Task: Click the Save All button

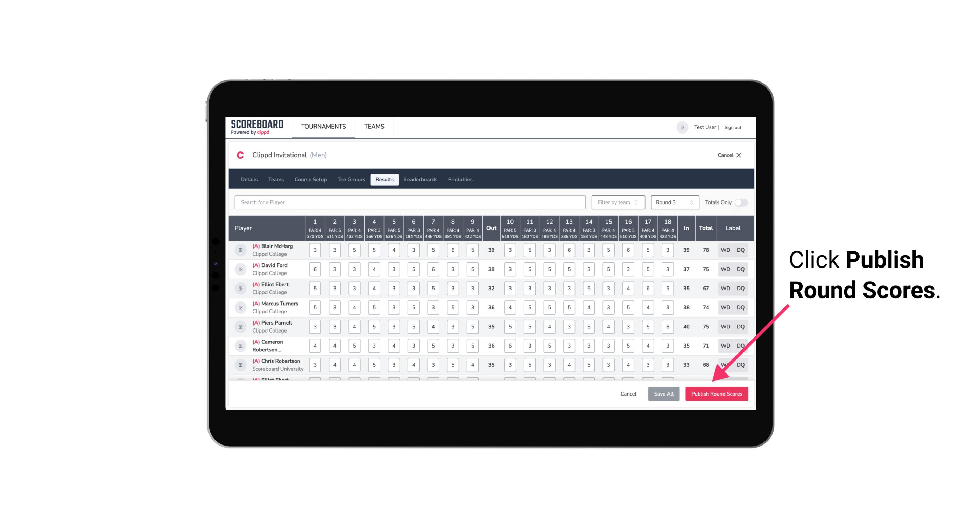Action: pos(663,393)
